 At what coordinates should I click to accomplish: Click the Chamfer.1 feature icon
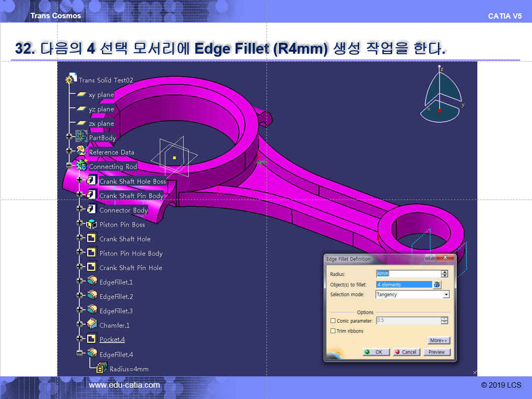(92, 325)
